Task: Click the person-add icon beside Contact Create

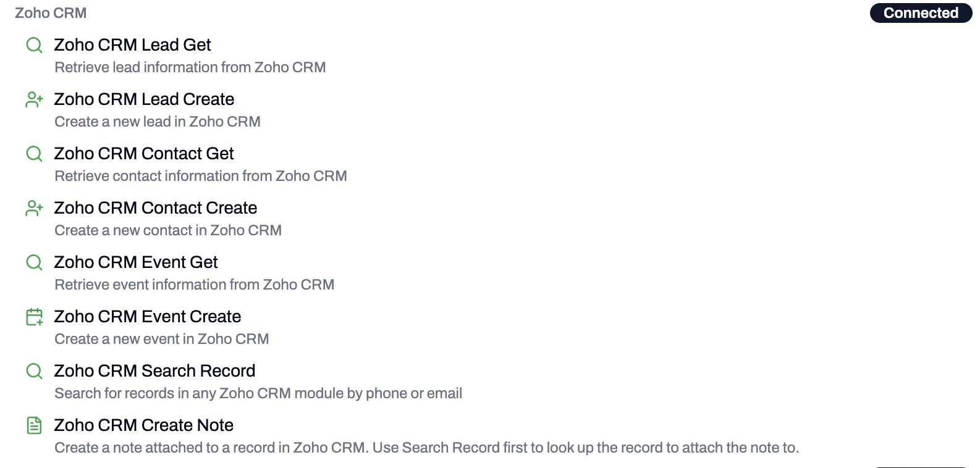Action: point(34,208)
